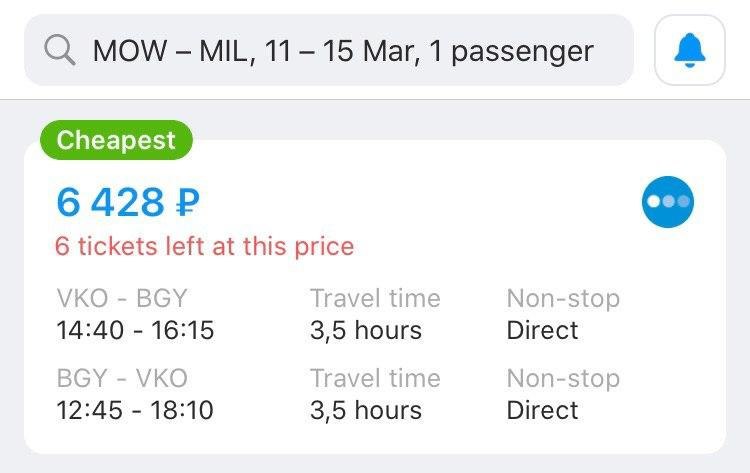Tap the blue bell price alert icon
The width and height of the screenshot is (750, 473).
pyautogui.click(x=690, y=50)
